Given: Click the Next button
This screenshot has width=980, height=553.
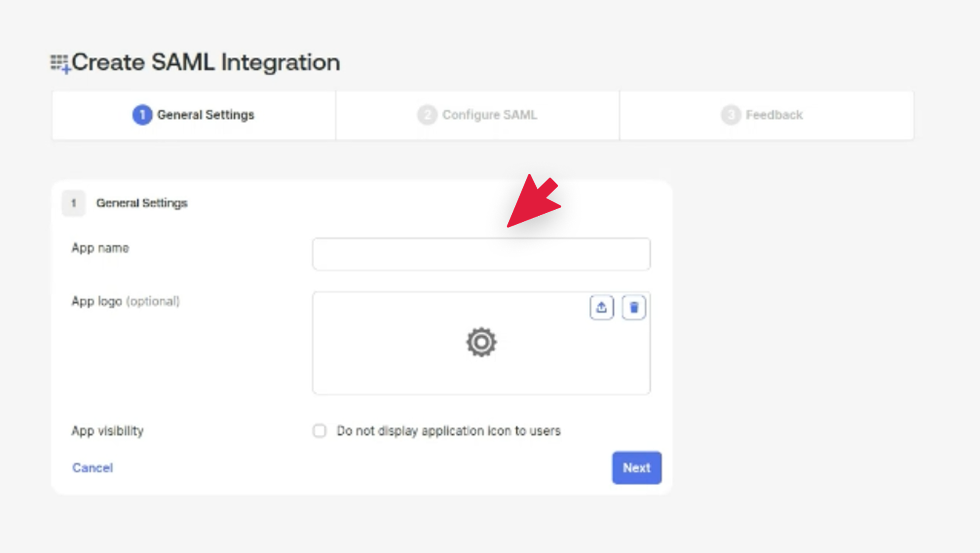Looking at the screenshot, I should [636, 468].
